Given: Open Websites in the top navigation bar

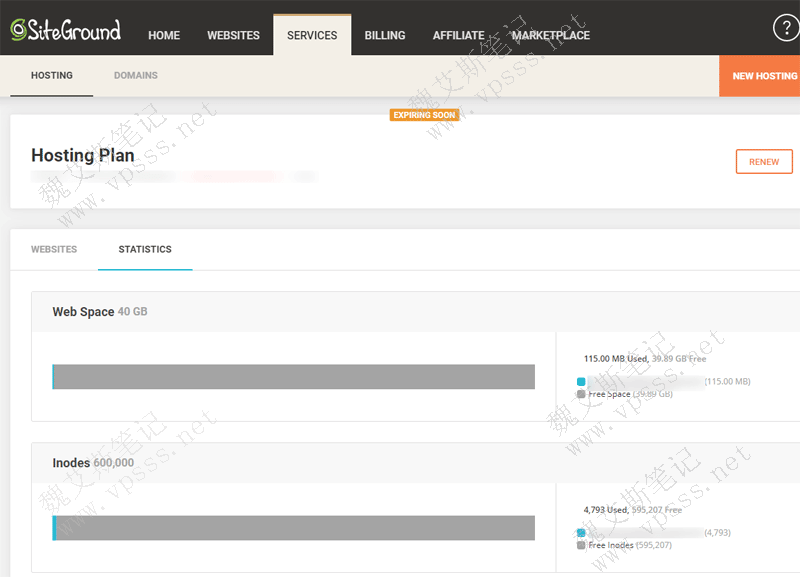Looking at the screenshot, I should [233, 35].
